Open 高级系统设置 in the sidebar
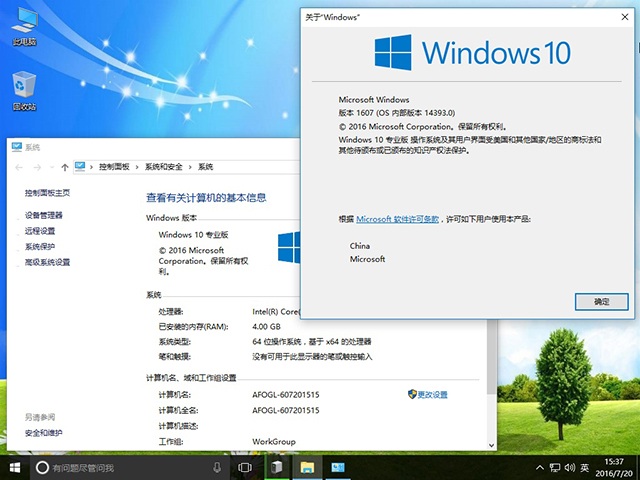The width and height of the screenshot is (640, 480). point(47,262)
